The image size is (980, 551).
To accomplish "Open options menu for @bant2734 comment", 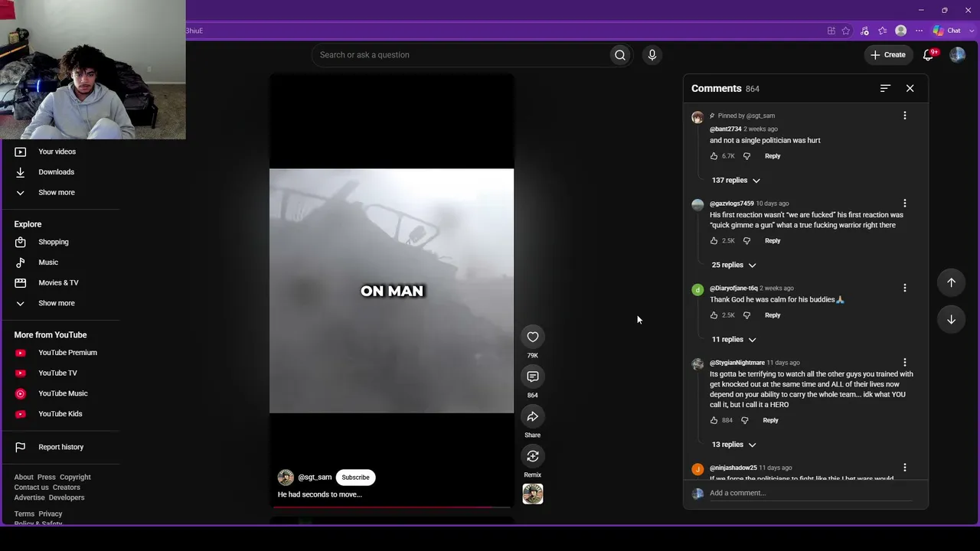I will 904,116.
